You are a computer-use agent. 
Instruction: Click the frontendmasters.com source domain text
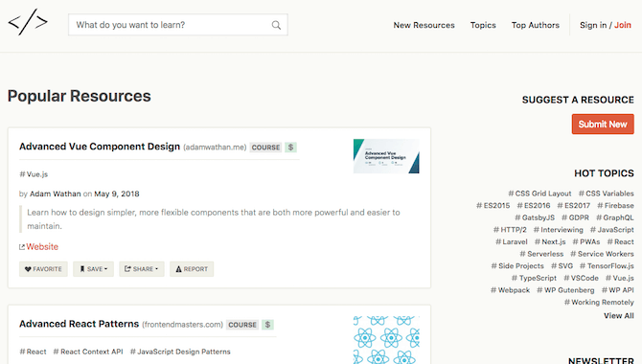click(183, 325)
